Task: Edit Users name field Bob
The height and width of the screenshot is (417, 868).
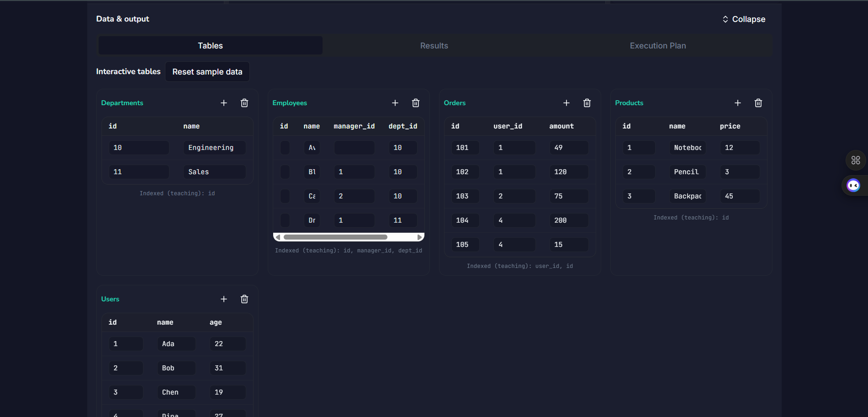Action: (x=176, y=368)
